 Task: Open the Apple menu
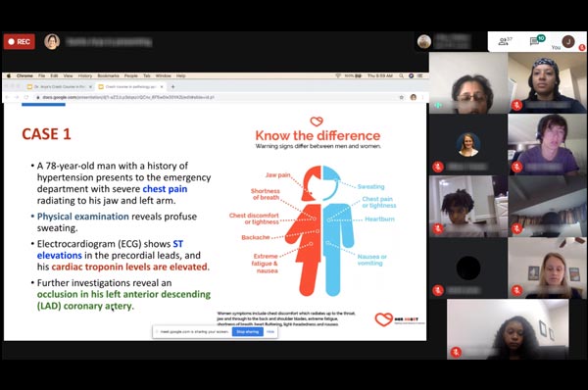pos(9,75)
